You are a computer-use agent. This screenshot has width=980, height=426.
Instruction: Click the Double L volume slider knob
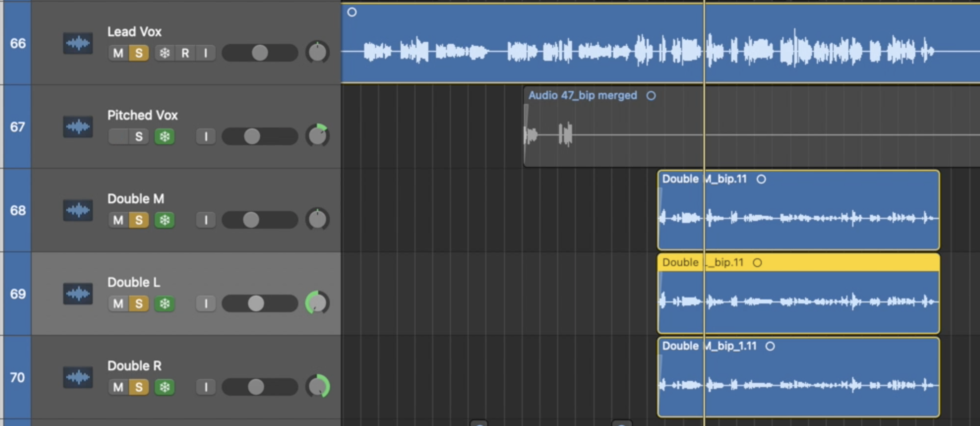(x=256, y=304)
